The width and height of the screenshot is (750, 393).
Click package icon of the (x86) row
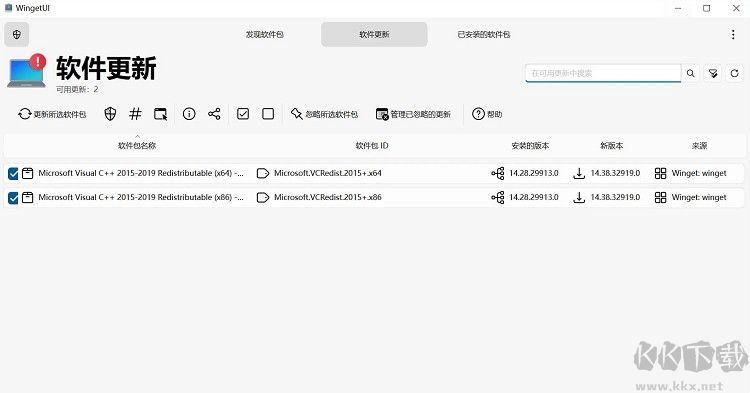28,197
